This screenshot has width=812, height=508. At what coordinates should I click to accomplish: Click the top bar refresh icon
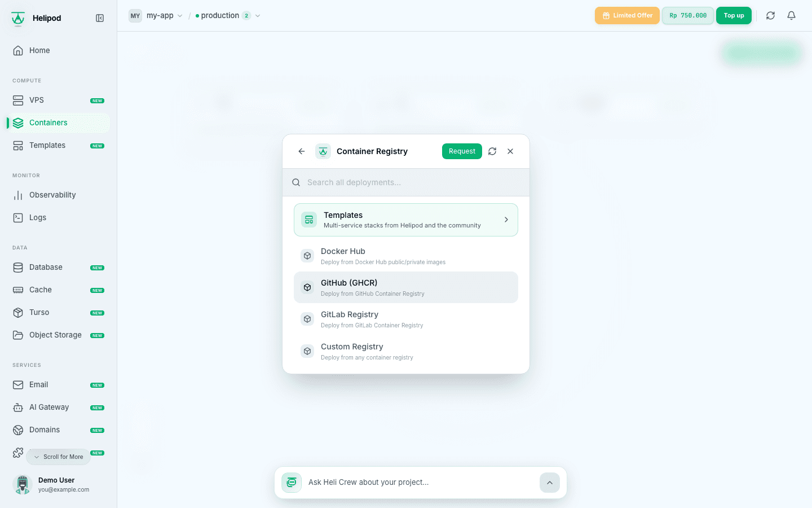pyautogui.click(x=770, y=16)
